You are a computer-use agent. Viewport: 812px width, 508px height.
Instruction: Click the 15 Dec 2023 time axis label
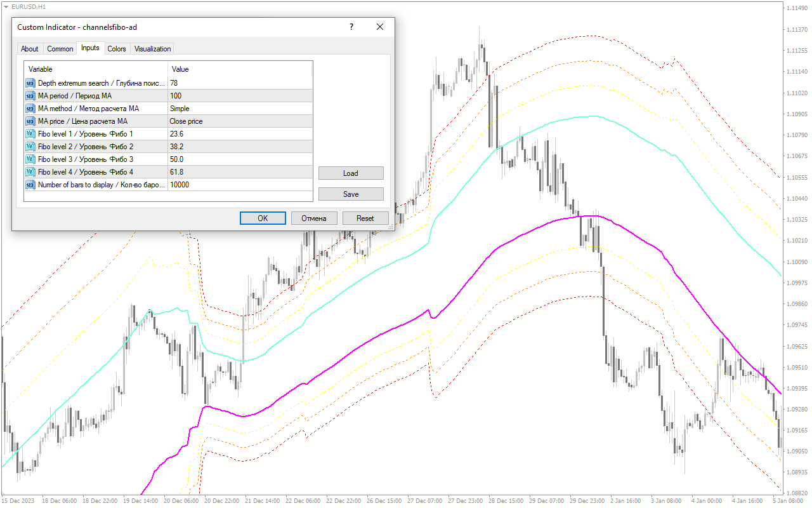[x=19, y=501]
